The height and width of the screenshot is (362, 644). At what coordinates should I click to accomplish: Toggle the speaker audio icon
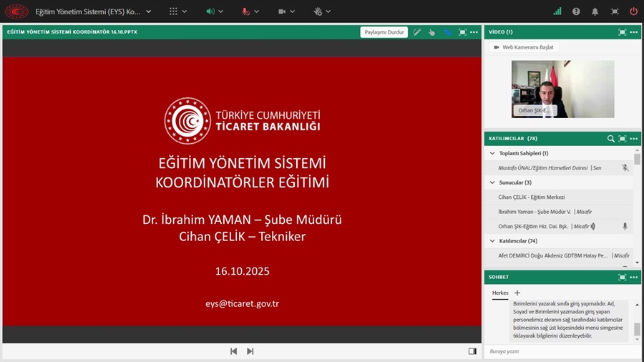coord(211,11)
